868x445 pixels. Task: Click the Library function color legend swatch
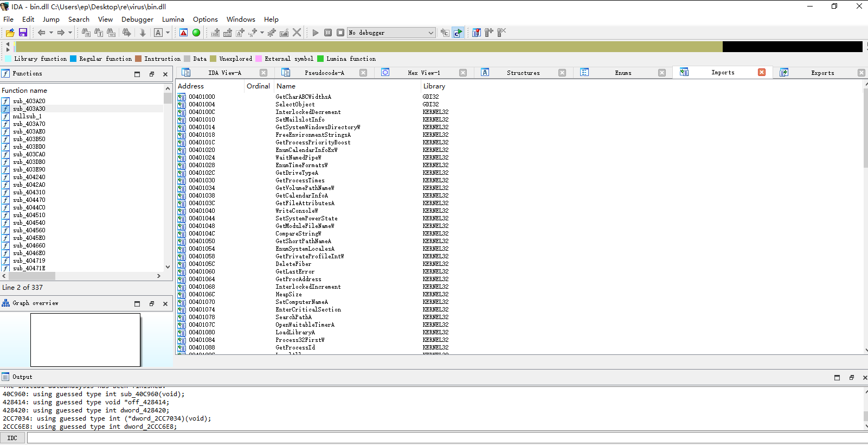[8, 59]
